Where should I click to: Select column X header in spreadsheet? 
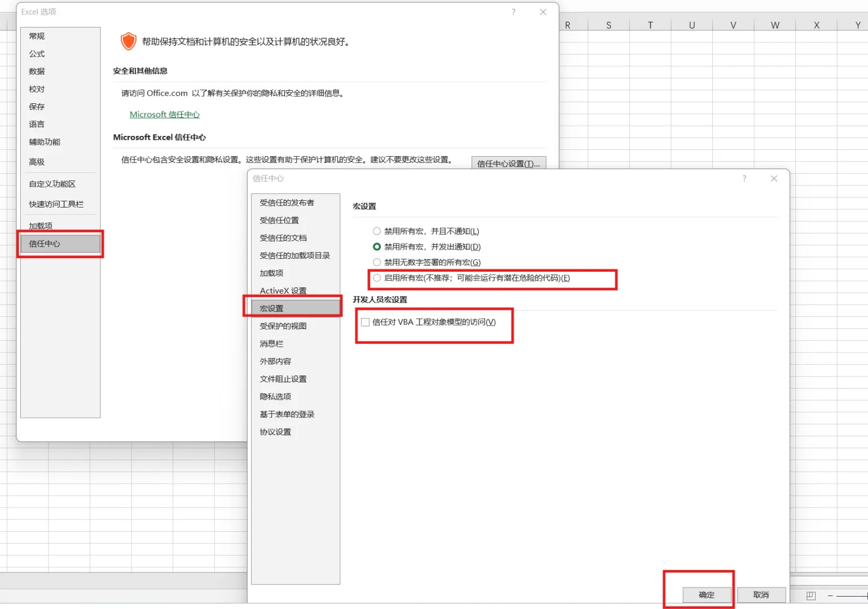tap(817, 25)
